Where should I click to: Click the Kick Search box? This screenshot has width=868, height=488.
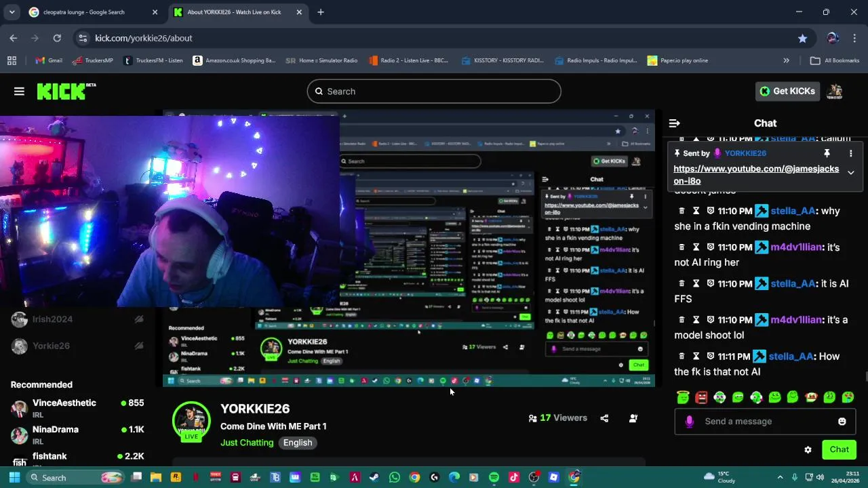(434, 91)
